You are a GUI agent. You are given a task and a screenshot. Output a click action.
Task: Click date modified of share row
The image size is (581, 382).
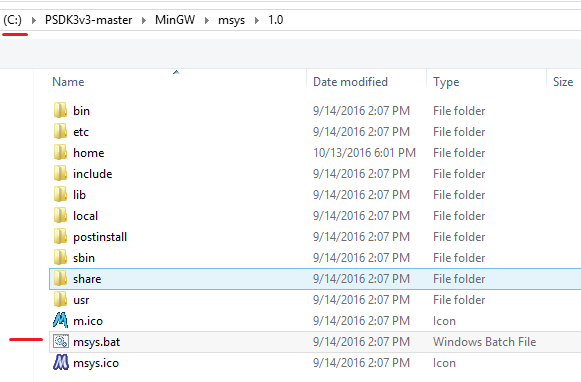pyautogui.click(x=361, y=279)
